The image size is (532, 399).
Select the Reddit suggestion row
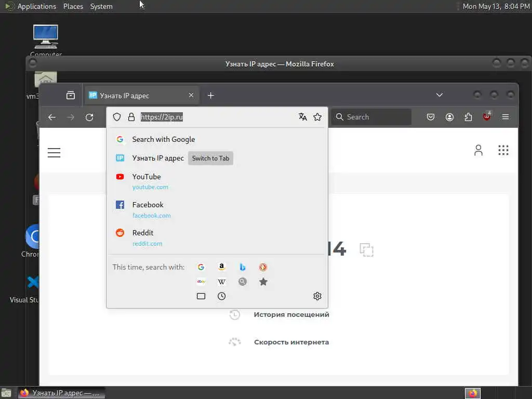tap(217, 238)
